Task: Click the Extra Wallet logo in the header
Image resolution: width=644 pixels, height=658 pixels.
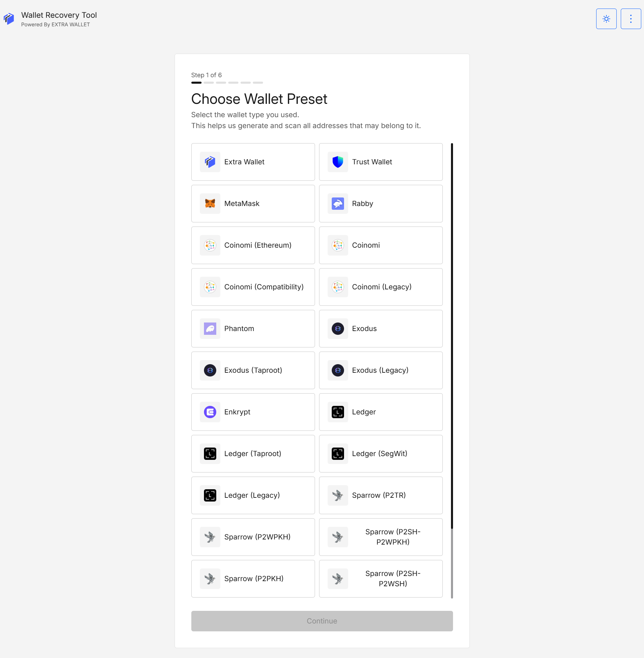Action: pyautogui.click(x=9, y=19)
